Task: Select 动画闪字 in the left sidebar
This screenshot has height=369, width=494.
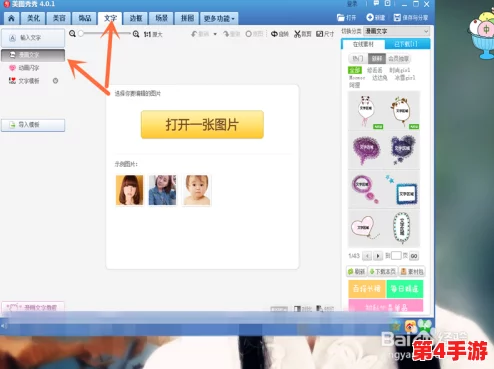Action: coord(29,68)
